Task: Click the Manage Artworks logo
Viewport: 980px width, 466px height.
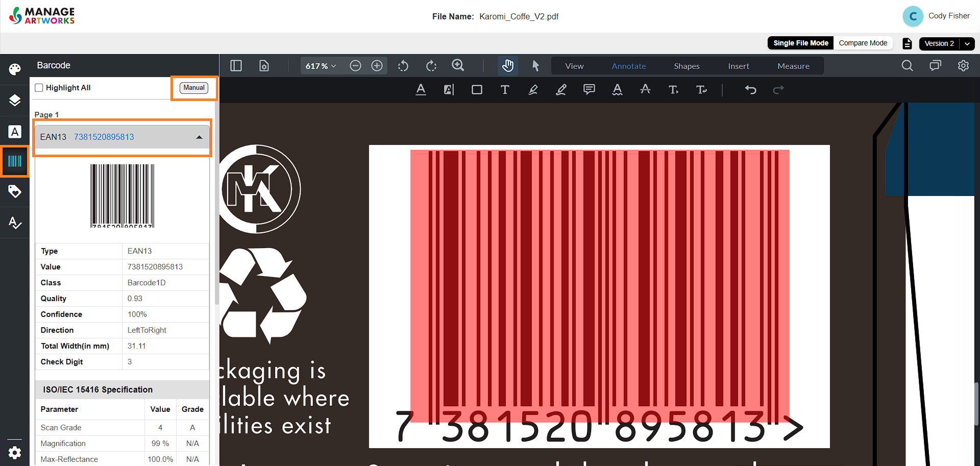Action: point(42,16)
